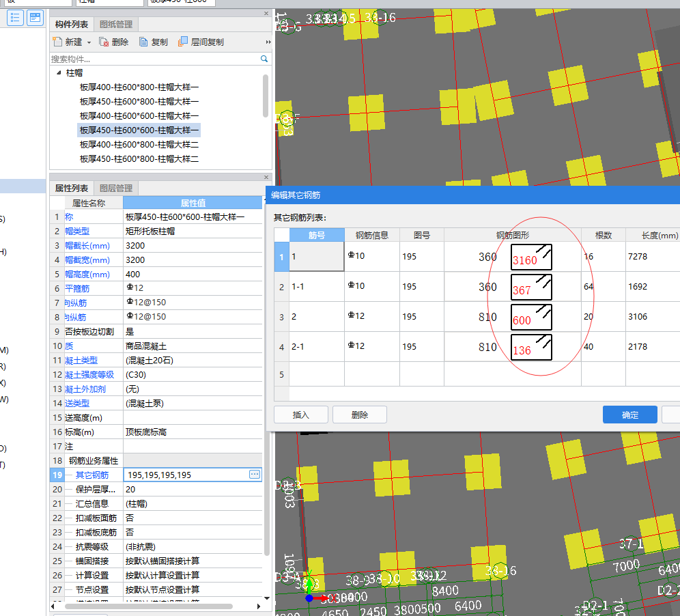Image resolution: width=680 pixels, height=616 pixels.
Task: Open the ellipsis button for 其它钢筋
Action: [x=255, y=474]
